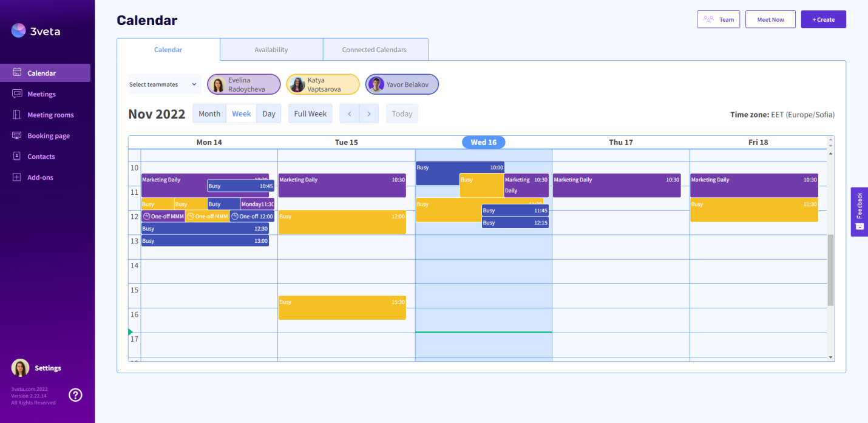Viewport: 868px width, 423px height.
Task: Go to previous week with left chevron
Action: [x=349, y=113]
